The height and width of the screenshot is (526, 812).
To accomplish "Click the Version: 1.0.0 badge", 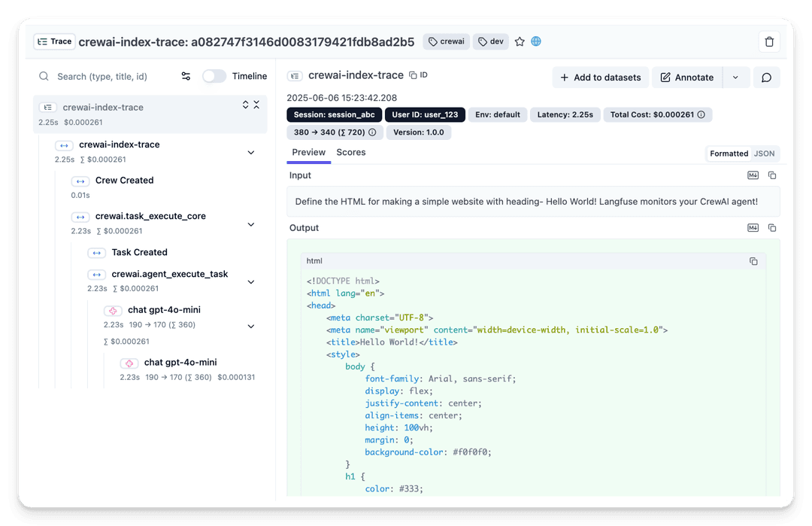I will coord(419,132).
